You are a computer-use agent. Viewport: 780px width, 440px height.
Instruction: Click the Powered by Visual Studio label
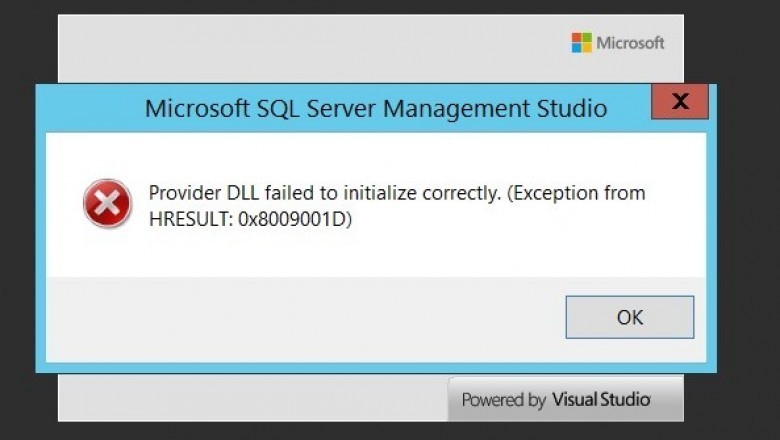click(x=556, y=400)
